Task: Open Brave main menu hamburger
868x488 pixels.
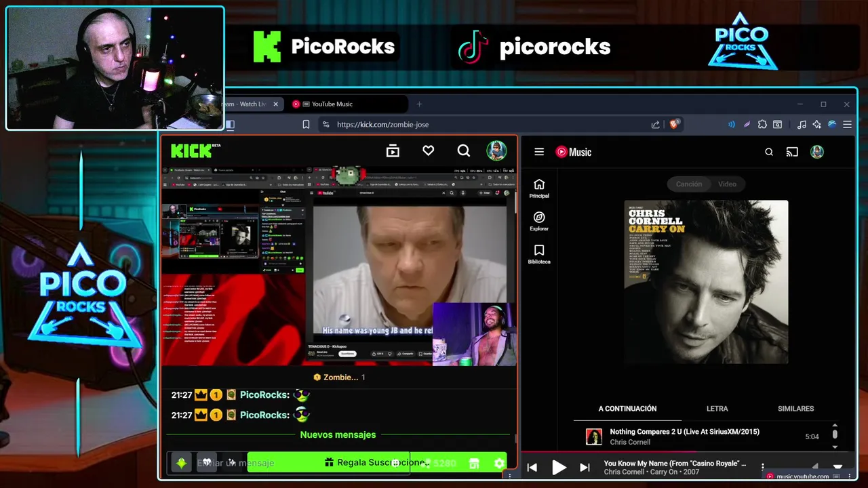Action: (x=847, y=124)
